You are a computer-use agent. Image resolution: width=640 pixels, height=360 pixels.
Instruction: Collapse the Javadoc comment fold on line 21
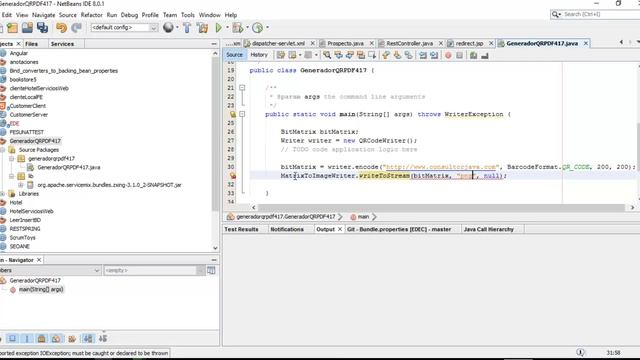[x=242, y=88]
